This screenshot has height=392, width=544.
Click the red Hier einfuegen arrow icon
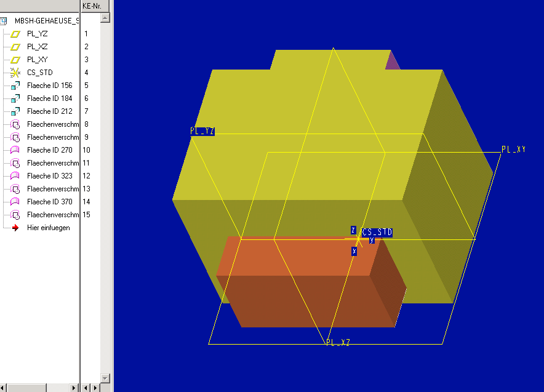click(16, 228)
